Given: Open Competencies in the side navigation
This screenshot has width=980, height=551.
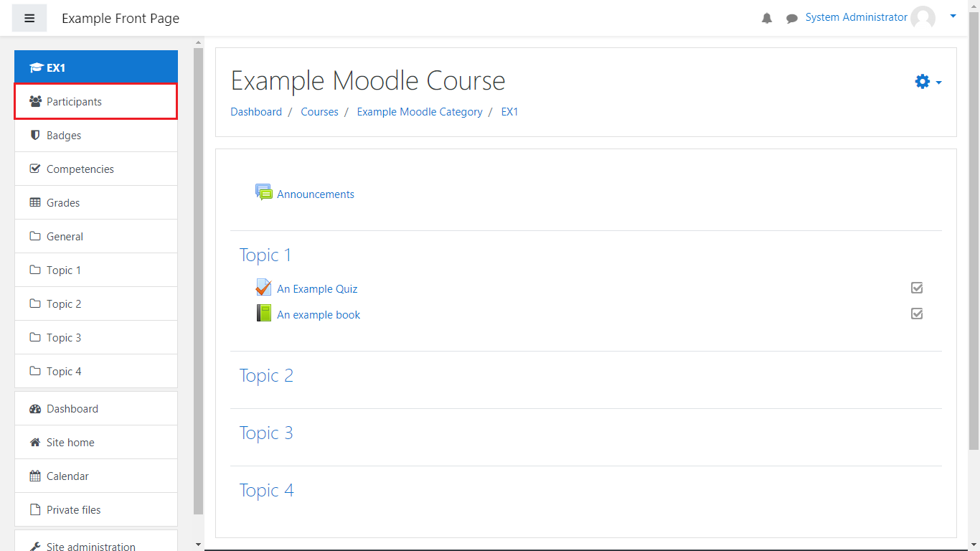Looking at the screenshot, I should pos(80,169).
